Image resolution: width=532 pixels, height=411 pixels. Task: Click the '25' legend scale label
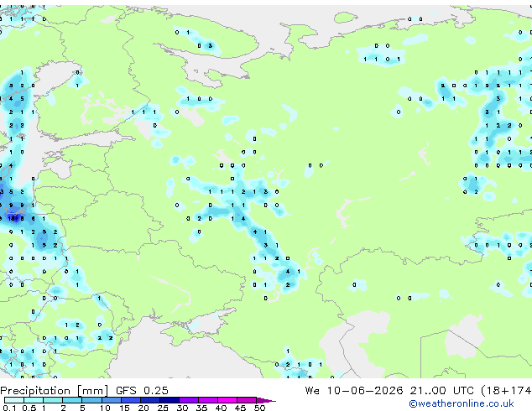(x=163, y=408)
